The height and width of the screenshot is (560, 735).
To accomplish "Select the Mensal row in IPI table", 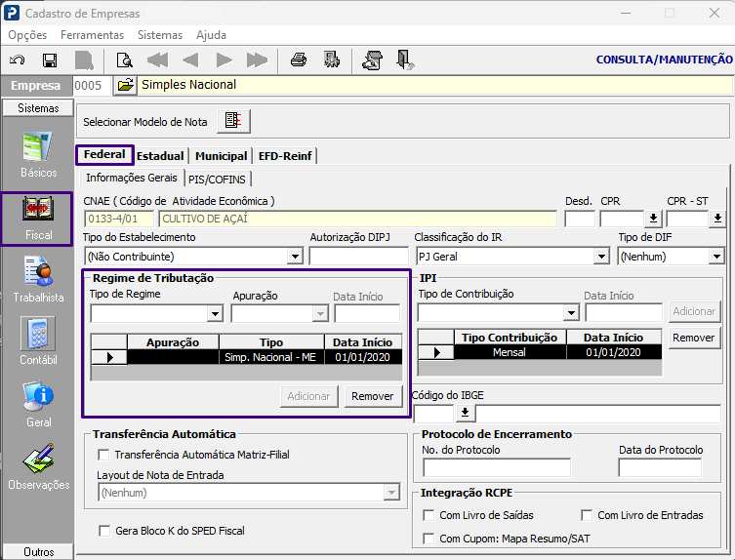I will click(x=540, y=352).
